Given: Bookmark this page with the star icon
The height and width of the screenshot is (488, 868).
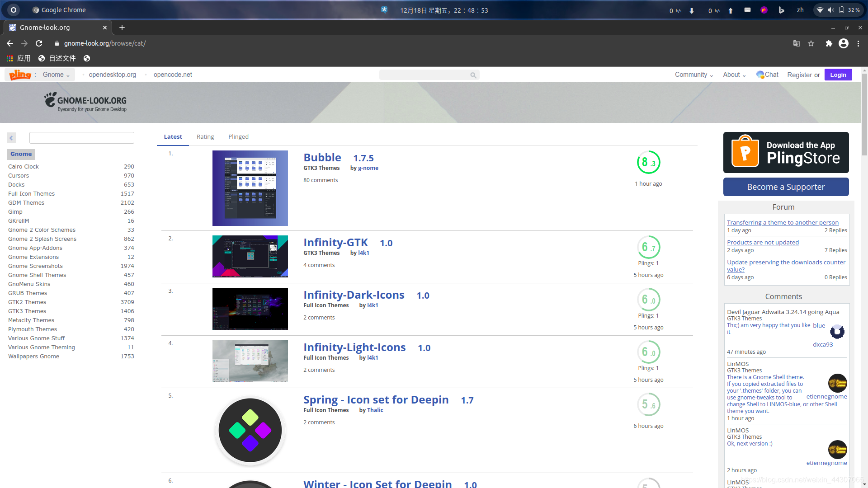Looking at the screenshot, I should (811, 43).
